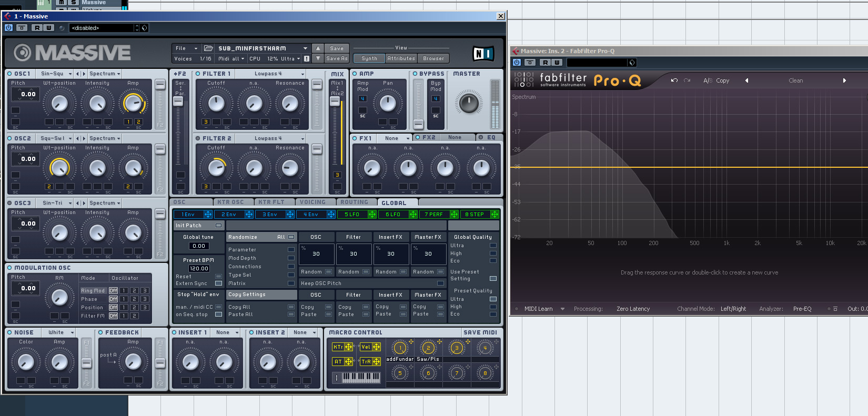Viewport: 868px width, 416px height.
Task: Open the Midi all channel dropdown
Action: pos(231,58)
